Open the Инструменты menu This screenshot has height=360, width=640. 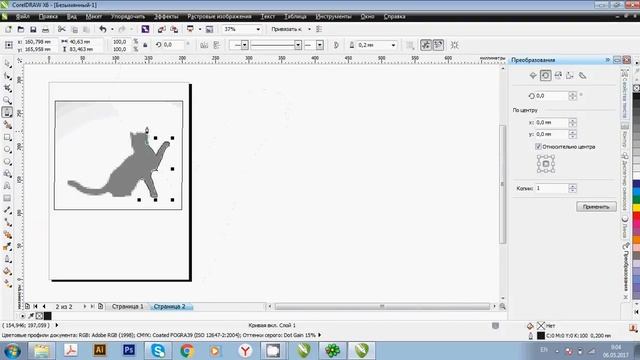(x=333, y=17)
